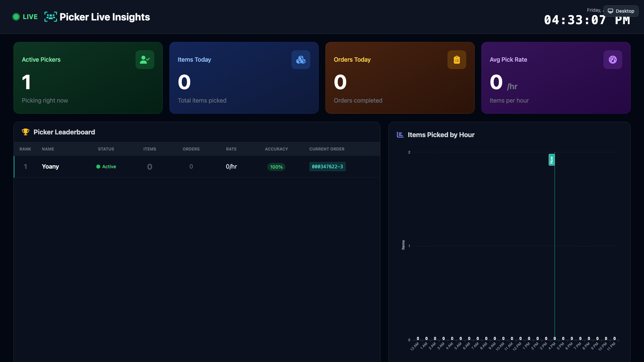Image resolution: width=644 pixels, height=362 pixels.
Task: Click the 100% accuracy badge
Action: [x=276, y=167]
